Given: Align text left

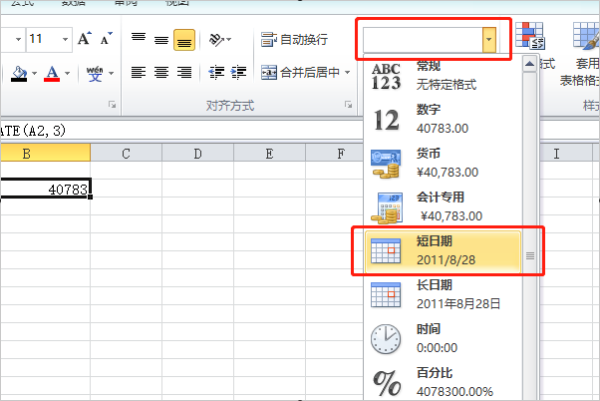Looking at the screenshot, I should pos(138,72).
